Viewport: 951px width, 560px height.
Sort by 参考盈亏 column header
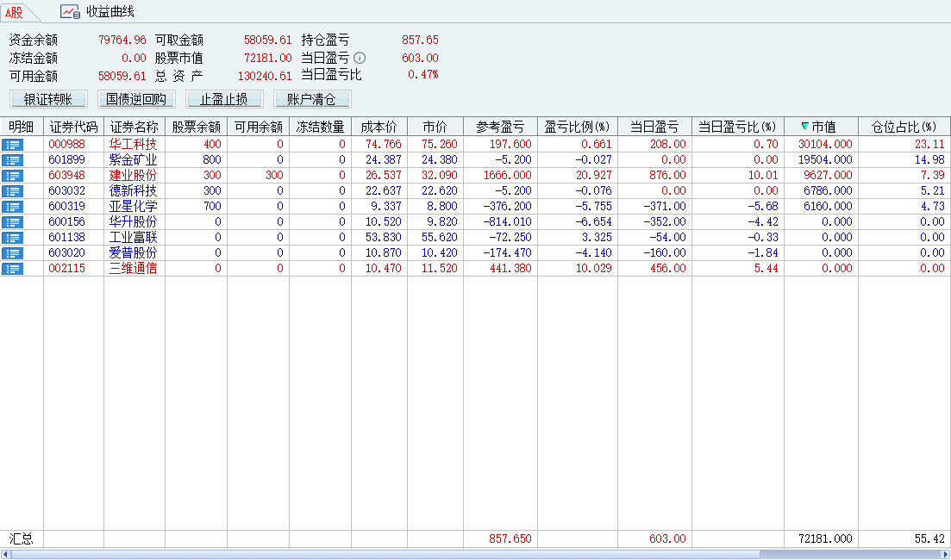click(x=500, y=127)
